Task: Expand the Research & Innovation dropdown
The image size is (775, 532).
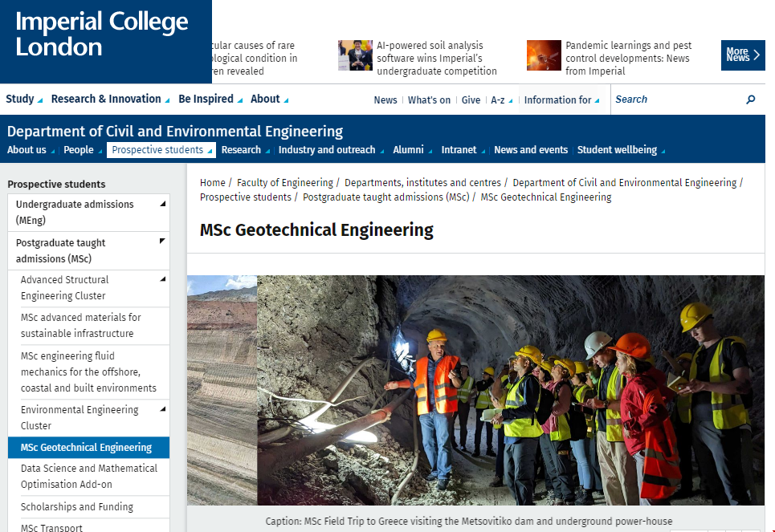Action: 167,100
